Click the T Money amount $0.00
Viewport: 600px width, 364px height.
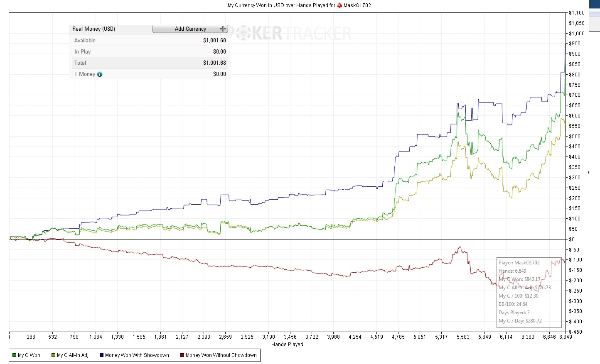click(x=219, y=74)
